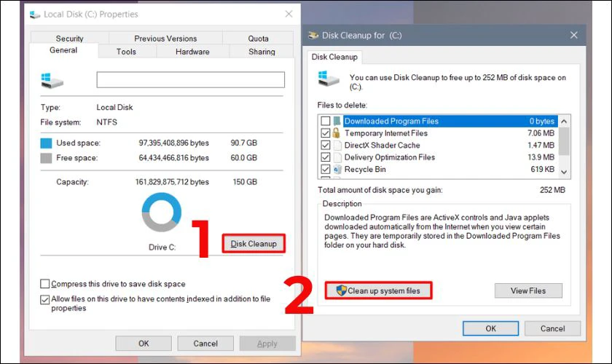Screen dimensions: 612x364
Task: Open the Previous Versions tab
Action: pos(165,39)
